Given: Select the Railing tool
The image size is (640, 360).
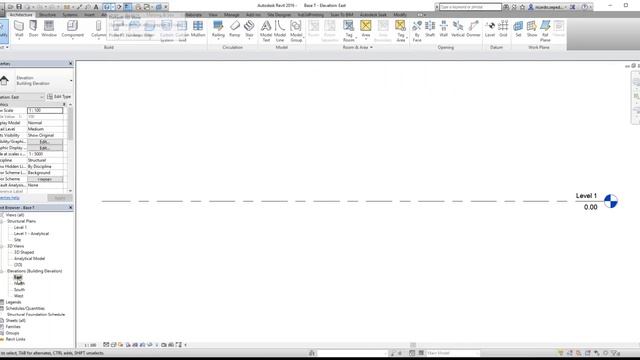Looking at the screenshot, I should coord(218,29).
